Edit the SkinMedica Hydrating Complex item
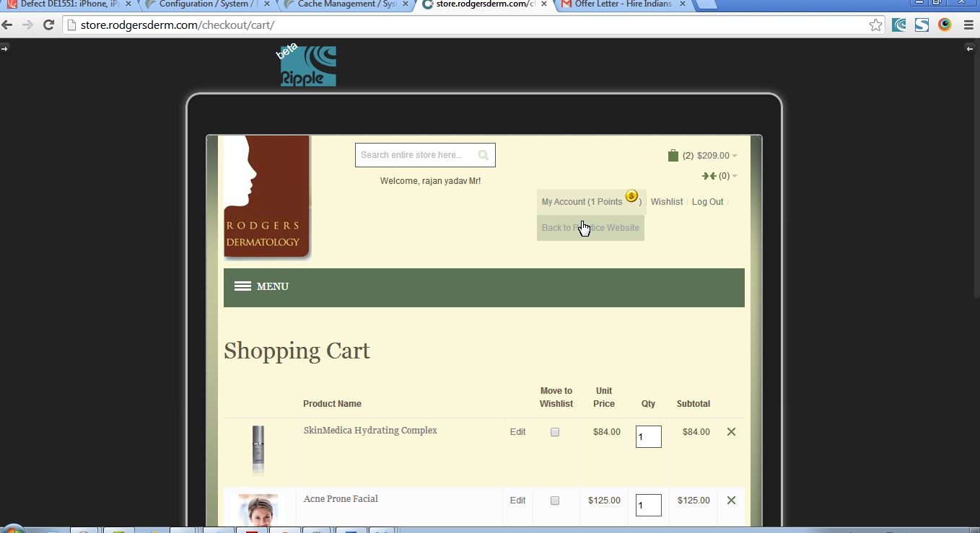Viewport: 980px width, 533px height. [x=517, y=432]
